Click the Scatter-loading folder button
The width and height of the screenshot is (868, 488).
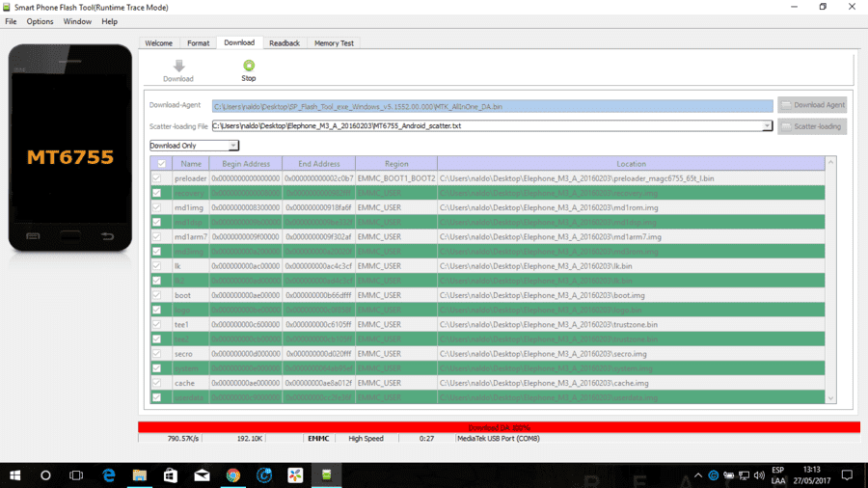point(812,126)
